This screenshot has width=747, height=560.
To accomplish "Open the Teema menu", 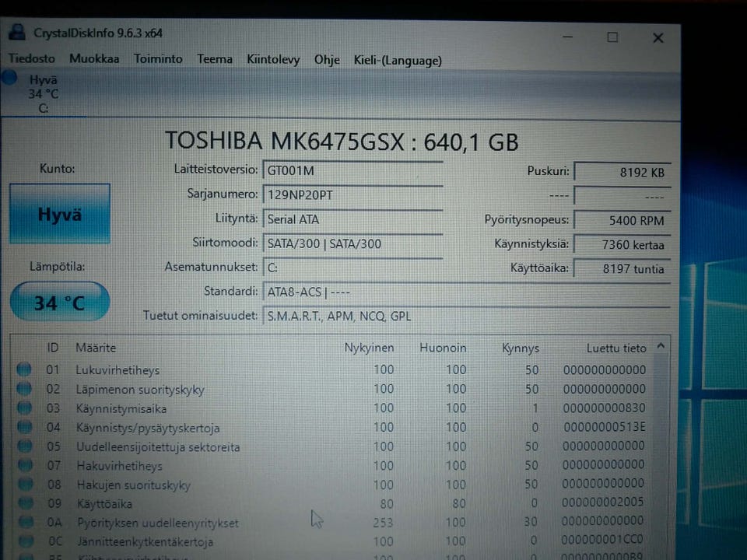I will [215, 59].
